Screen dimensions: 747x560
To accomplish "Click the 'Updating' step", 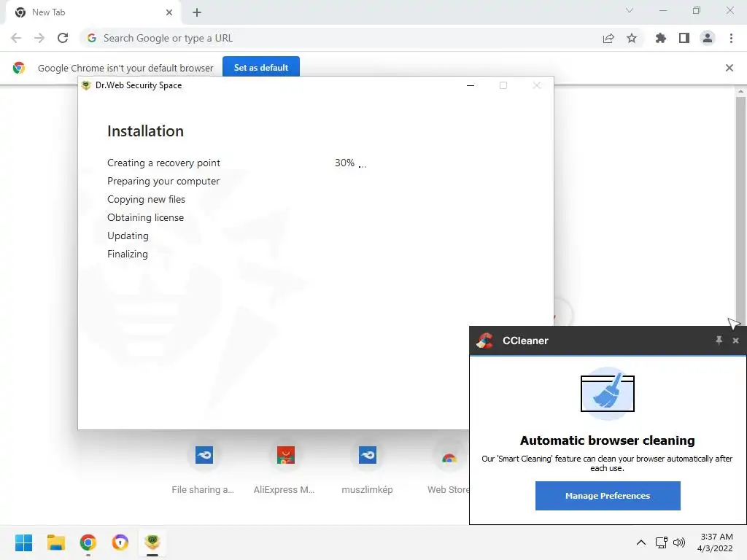I will coord(128,236).
